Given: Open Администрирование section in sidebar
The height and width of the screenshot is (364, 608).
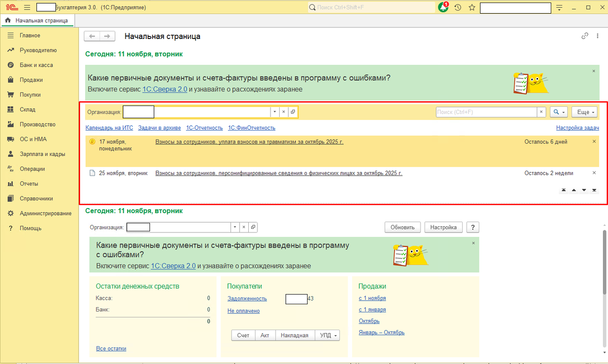Looking at the screenshot, I should [46, 213].
